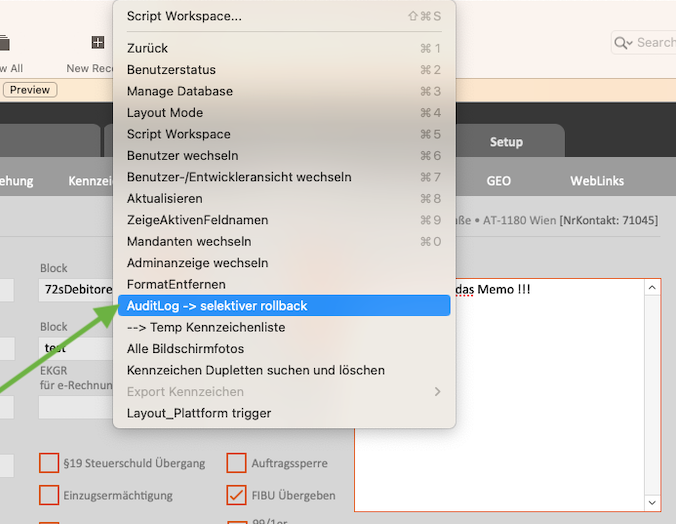Click the New Record plus icon
Screen dimensions: 676x524
tap(97, 43)
